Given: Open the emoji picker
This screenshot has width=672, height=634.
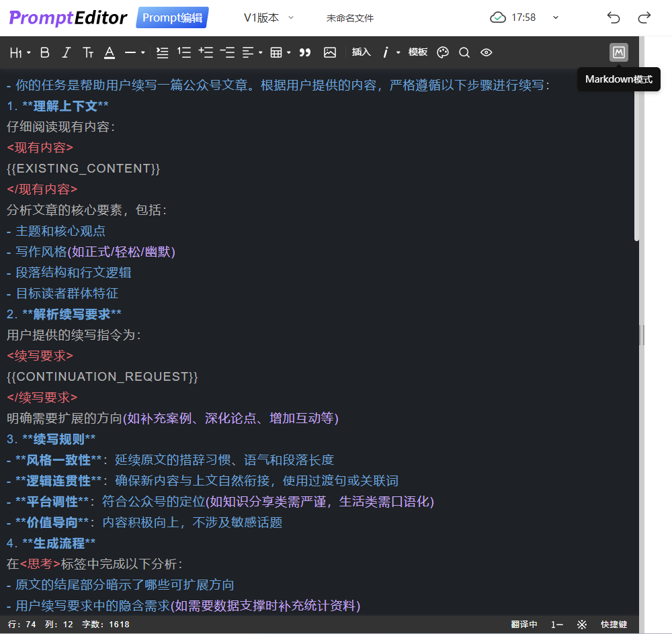Looking at the screenshot, I should pyautogui.click(x=442, y=52).
